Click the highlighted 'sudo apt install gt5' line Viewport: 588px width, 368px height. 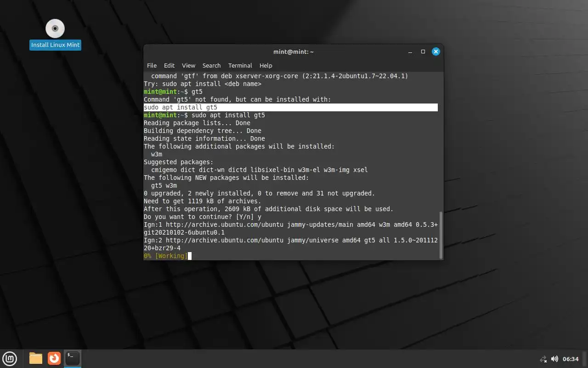pyautogui.click(x=290, y=107)
